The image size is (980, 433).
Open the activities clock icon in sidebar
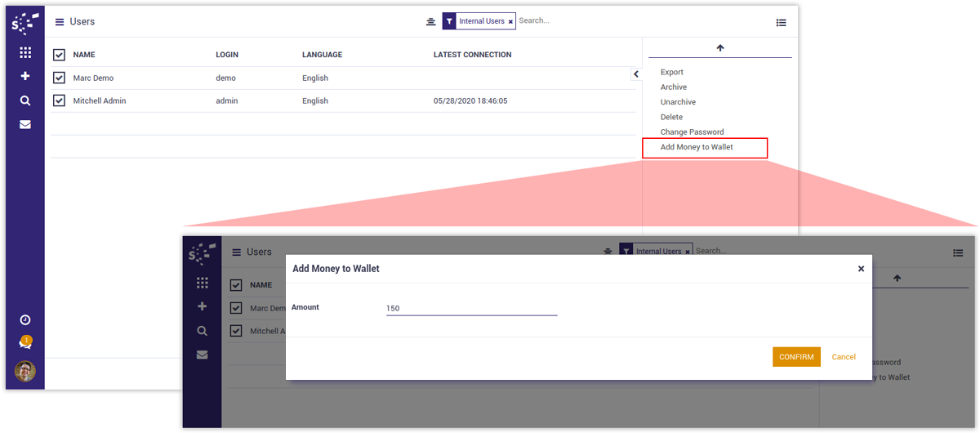(25, 319)
